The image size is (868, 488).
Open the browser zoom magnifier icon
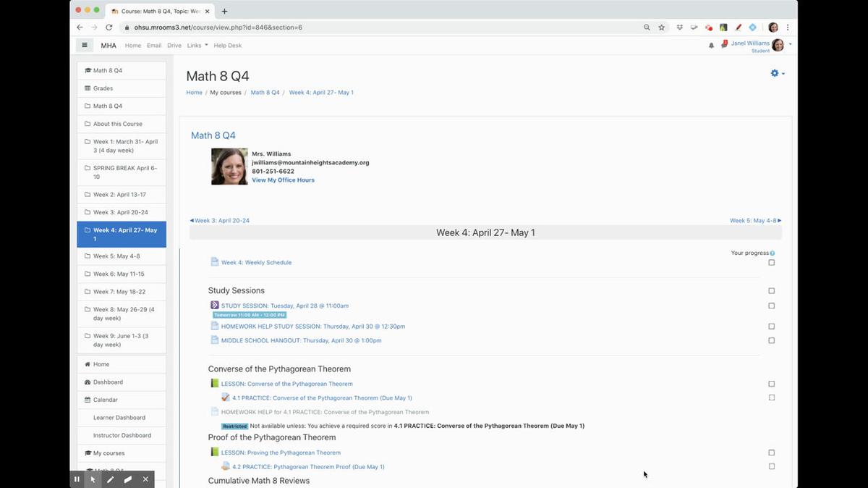(x=647, y=28)
